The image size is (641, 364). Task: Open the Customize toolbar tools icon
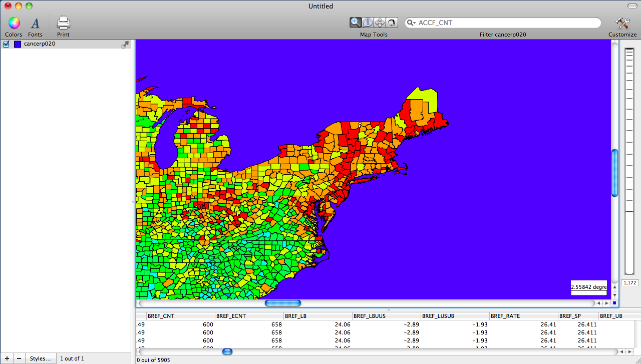pyautogui.click(x=622, y=23)
